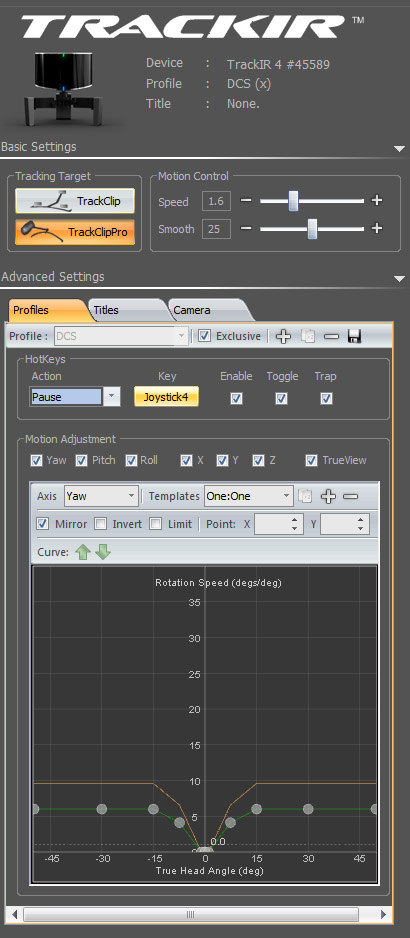Save profile with floppy disk icon
Screen dimensions: 410x938
coord(354,336)
